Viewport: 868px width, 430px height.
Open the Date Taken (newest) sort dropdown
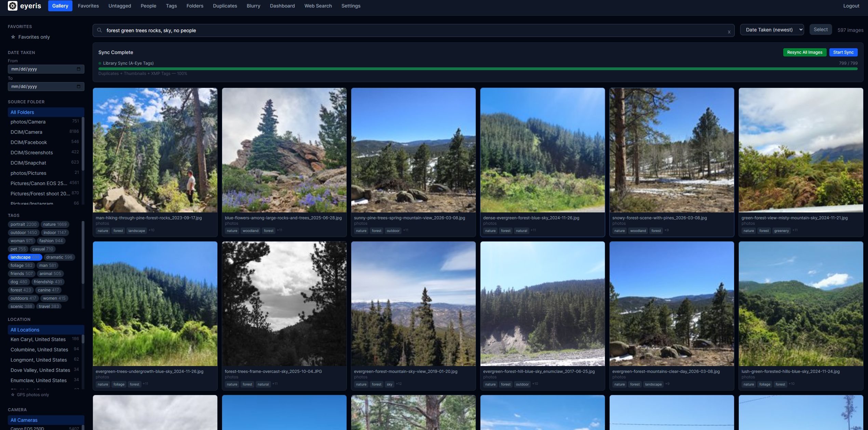[x=772, y=30]
